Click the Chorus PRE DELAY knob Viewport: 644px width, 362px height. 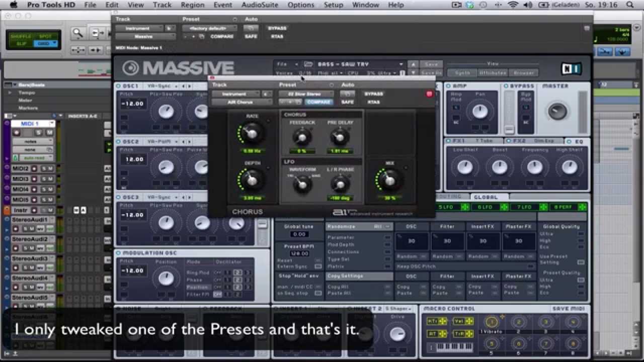click(x=340, y=137)
